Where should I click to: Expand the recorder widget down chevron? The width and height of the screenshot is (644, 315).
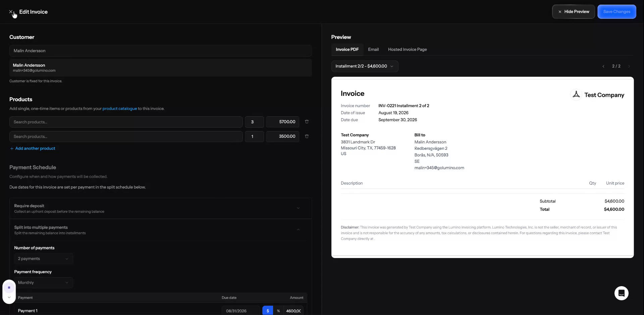point(9,297)
